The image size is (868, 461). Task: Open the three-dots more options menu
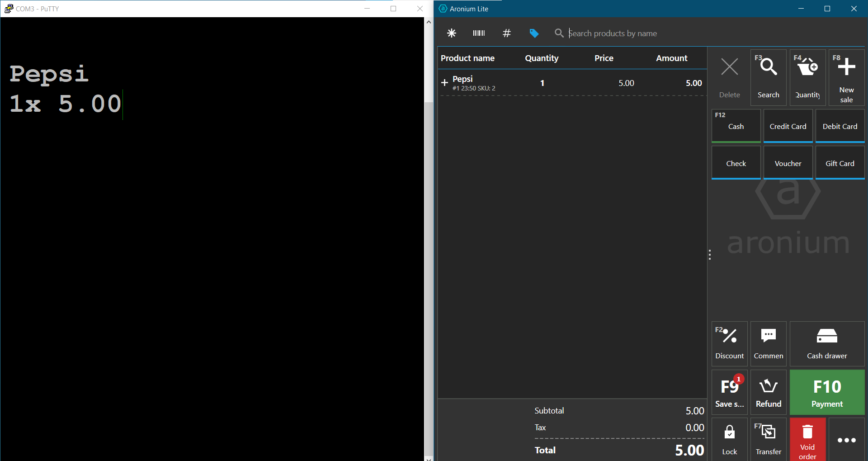(x=846, y=440)
